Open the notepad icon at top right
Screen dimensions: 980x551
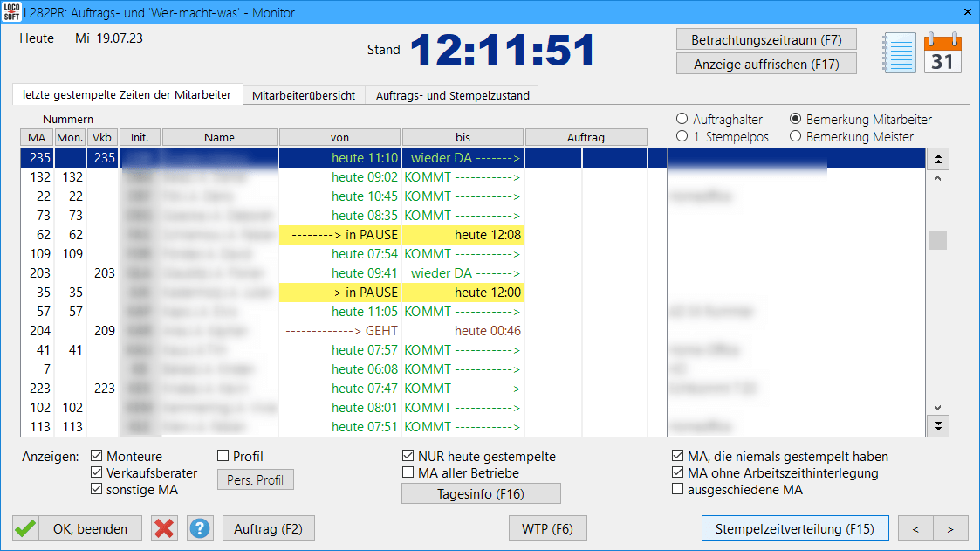click(899, 52)
